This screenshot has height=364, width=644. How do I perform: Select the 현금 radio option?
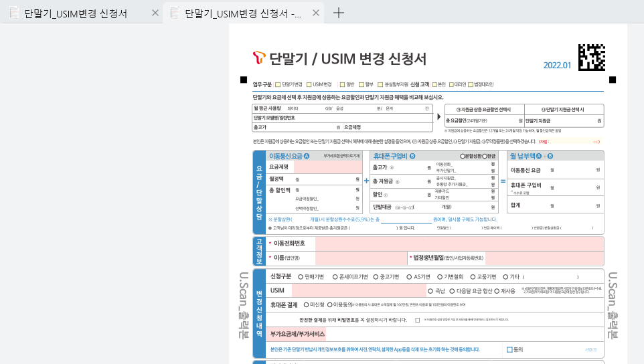coord(485,157)
